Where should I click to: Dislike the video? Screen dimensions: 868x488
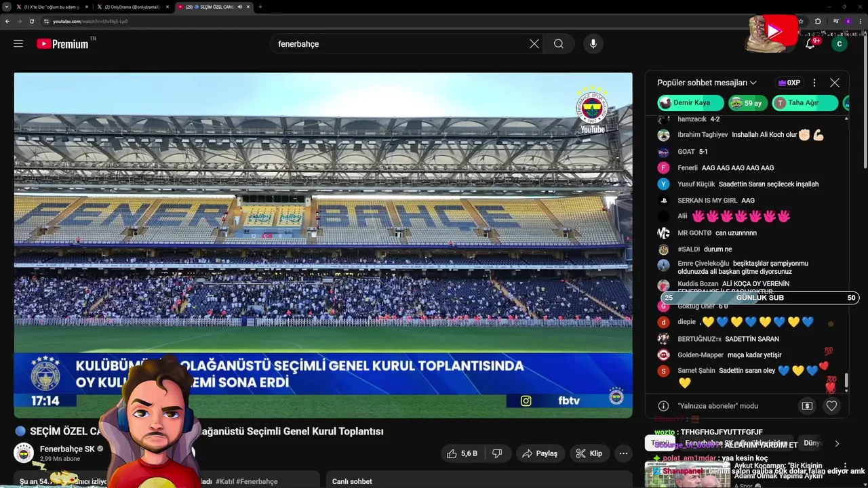click(497, 453)
